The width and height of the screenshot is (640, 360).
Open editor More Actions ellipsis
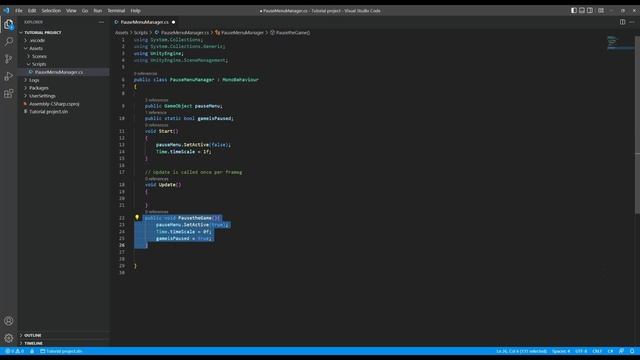point(632,22)
